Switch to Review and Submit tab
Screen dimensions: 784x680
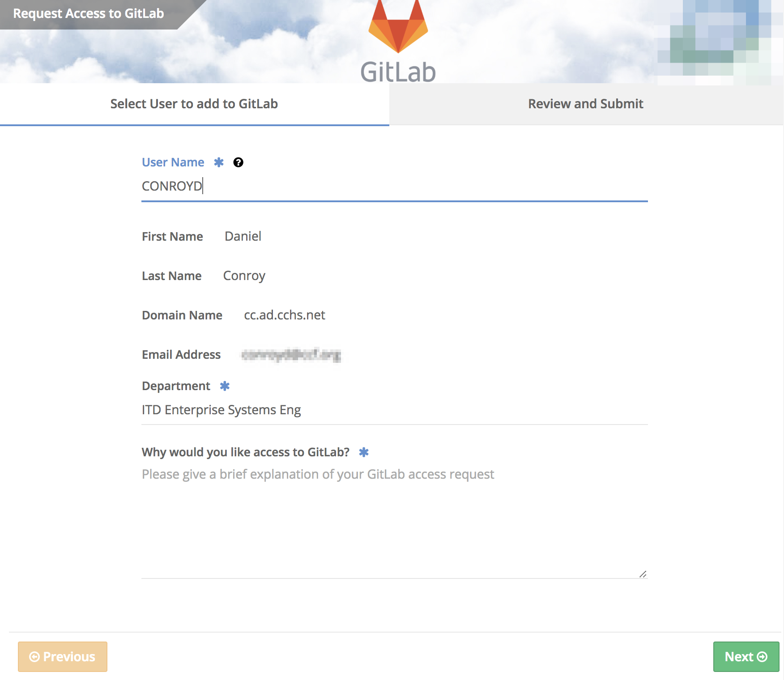click(x=586, y=104)
